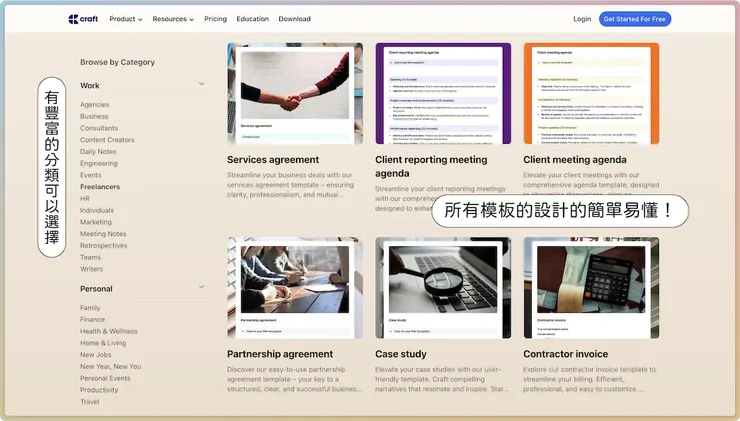
Task: Open the Download page
Action: point(294,19)
